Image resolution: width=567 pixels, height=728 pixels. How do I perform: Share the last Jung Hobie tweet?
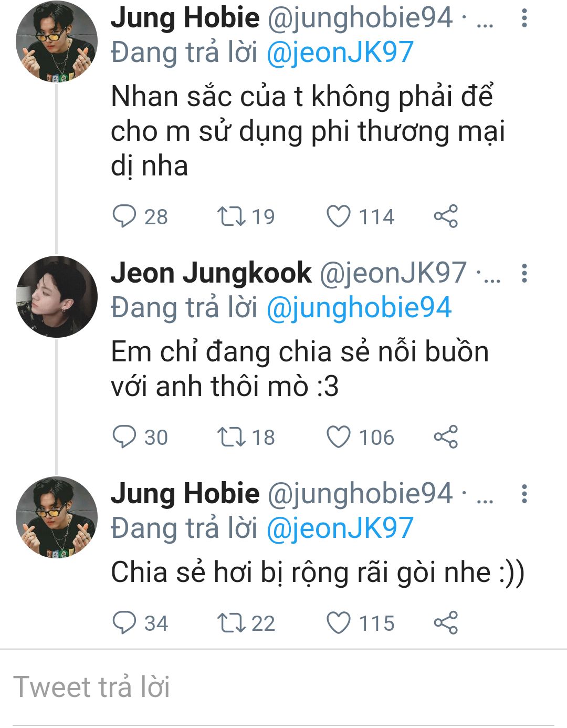point(446,622)
